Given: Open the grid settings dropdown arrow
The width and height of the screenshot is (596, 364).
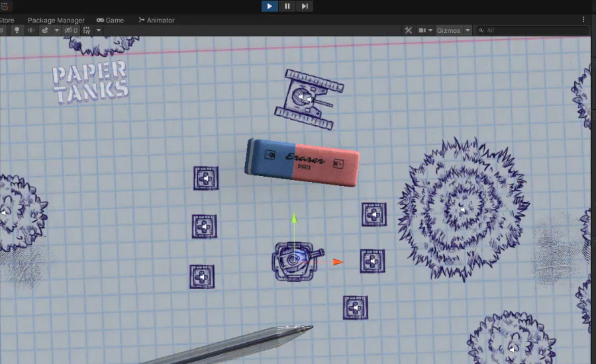Looking at the screenshot, I should tap(99, 30).
